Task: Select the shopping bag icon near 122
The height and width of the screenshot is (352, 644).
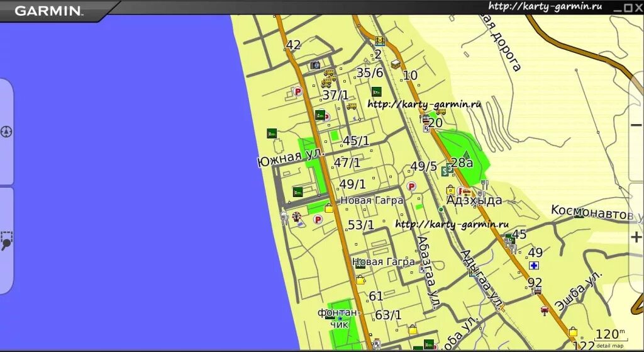Action: [x=573, y=331]
